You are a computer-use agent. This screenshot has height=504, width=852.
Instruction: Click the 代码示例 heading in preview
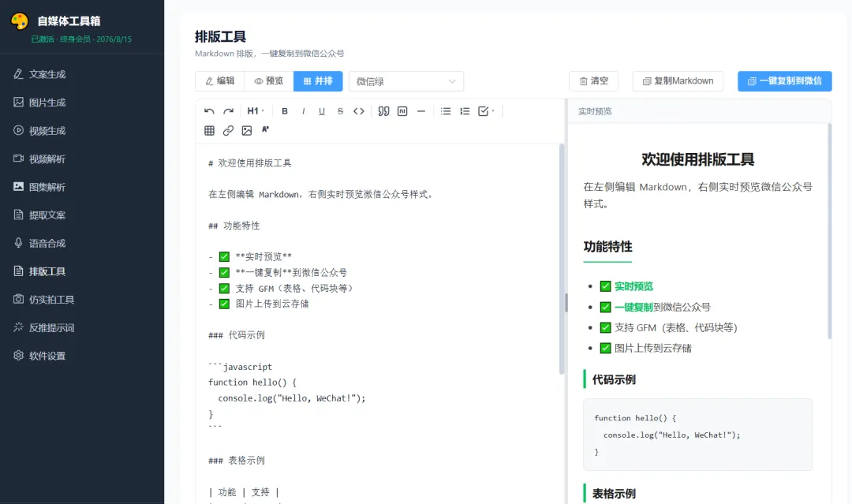coord(614,379)
